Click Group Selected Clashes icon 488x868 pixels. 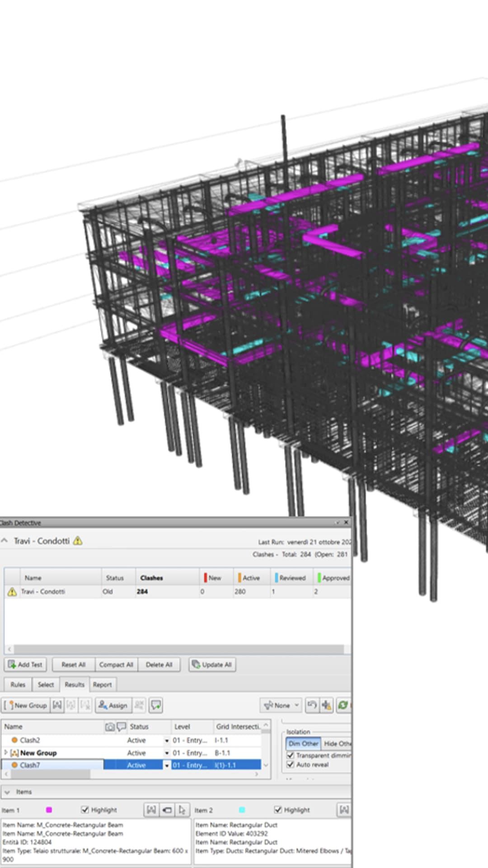click(57, 705)
